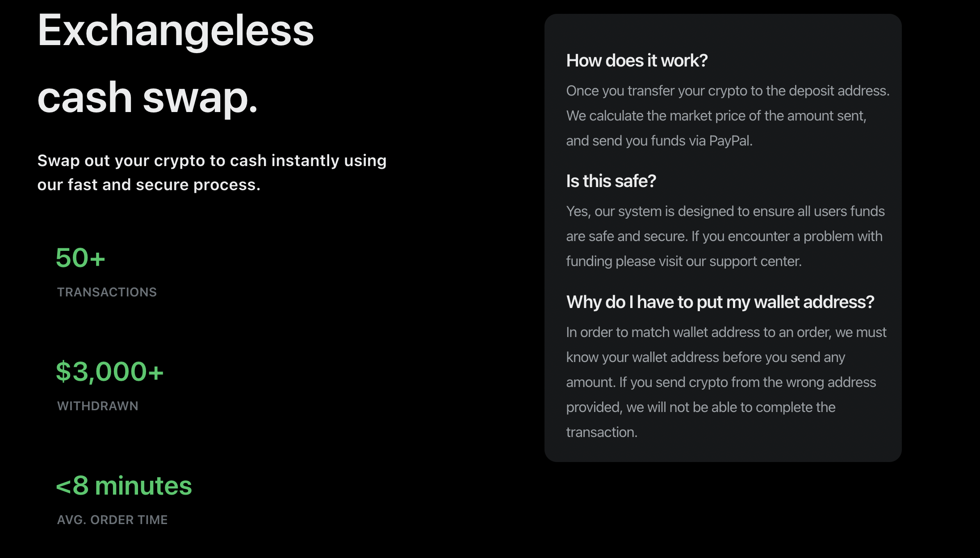Image resolution: width=980 pixels, height=558 pixels.
Task: Click the 'Is this safe?' question heading
Action: 611,181
